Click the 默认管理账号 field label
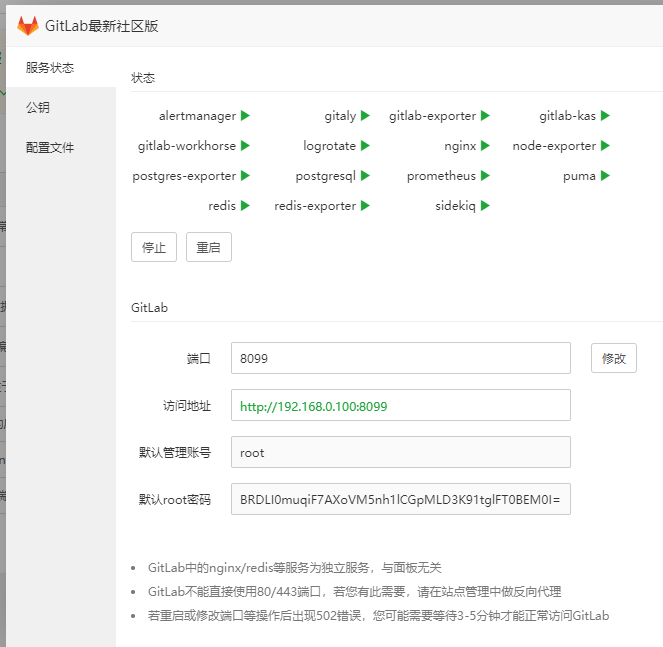 (175, 452)
